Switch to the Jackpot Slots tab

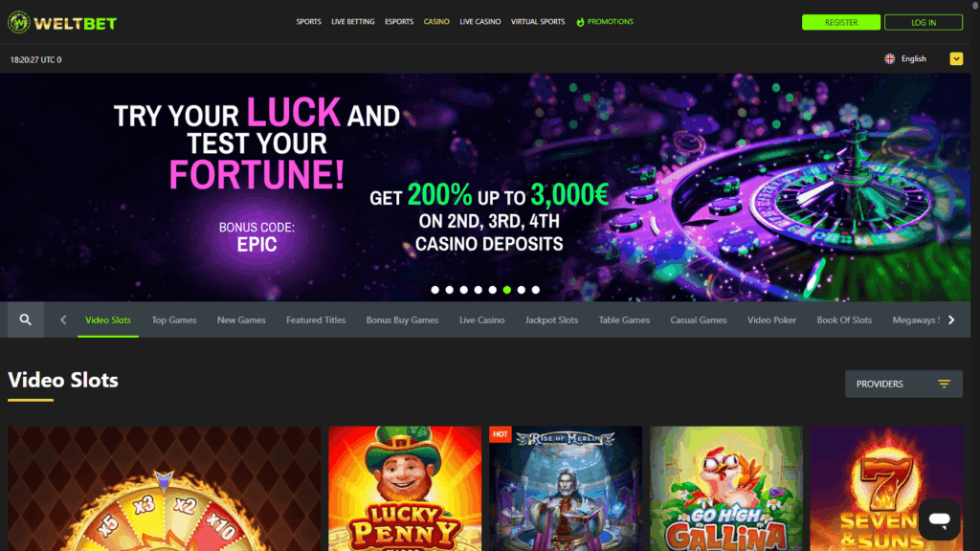pos(551,320)
